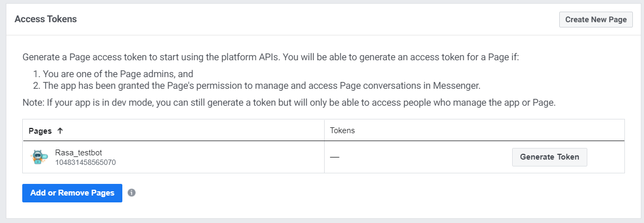Click the Pages column header label
Screen dimensions: 644x223
click(40, 131)
